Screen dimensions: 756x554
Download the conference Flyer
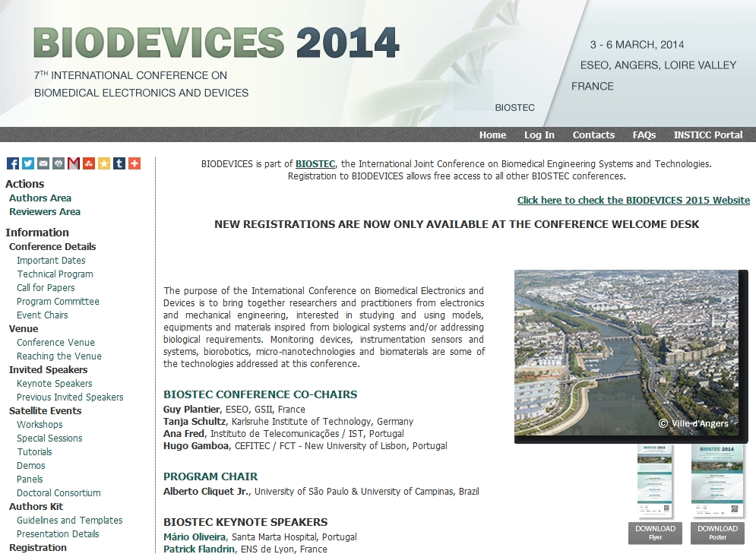tap(655, 533)
